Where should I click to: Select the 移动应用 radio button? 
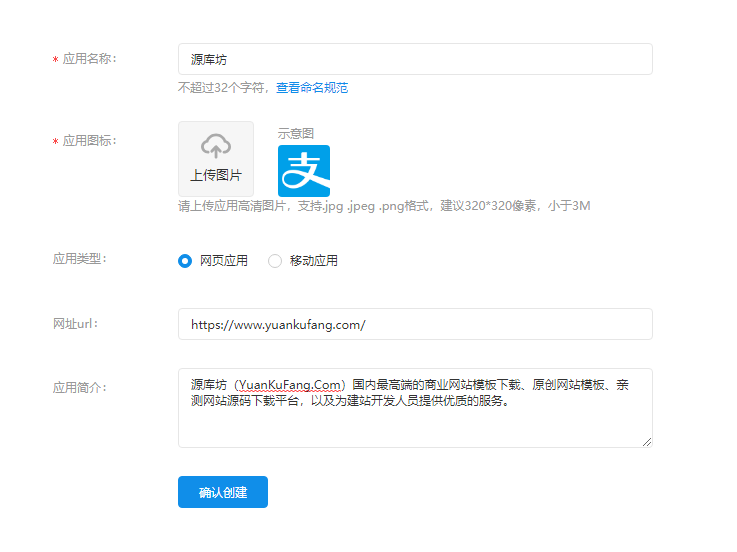(274, 260)
